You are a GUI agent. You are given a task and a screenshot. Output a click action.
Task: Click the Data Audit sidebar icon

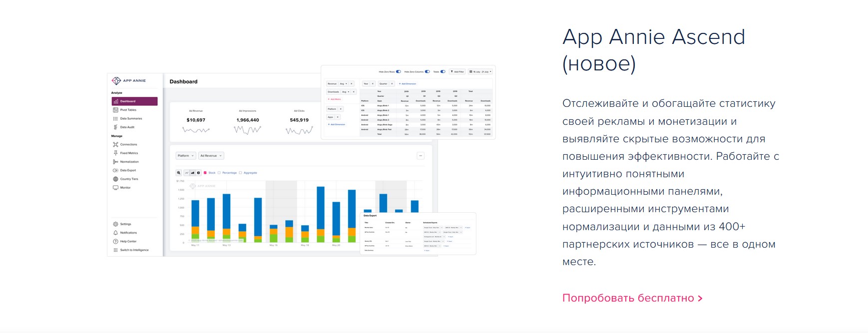pyautogui.click(x=116, y=127)
